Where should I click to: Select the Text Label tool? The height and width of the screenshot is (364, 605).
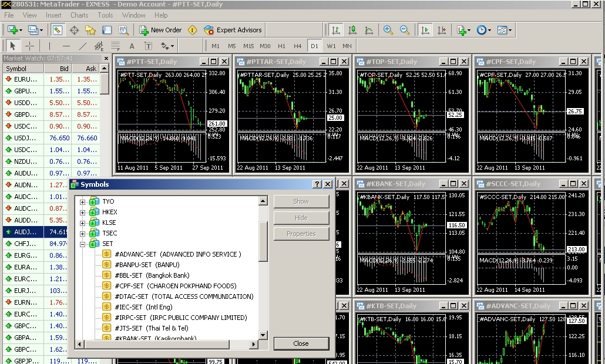coord(148,46)
